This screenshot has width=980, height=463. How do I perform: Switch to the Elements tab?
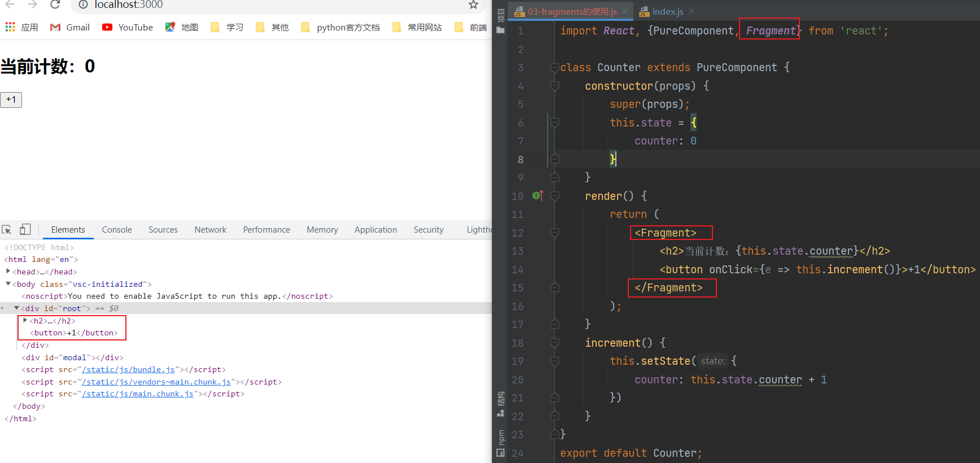tap(68, 230)
